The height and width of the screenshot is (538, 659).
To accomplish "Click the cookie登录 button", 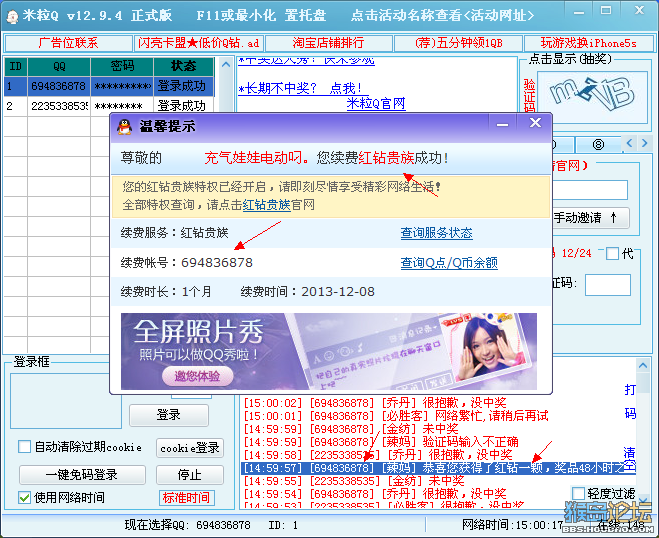I will pos(190,448).
